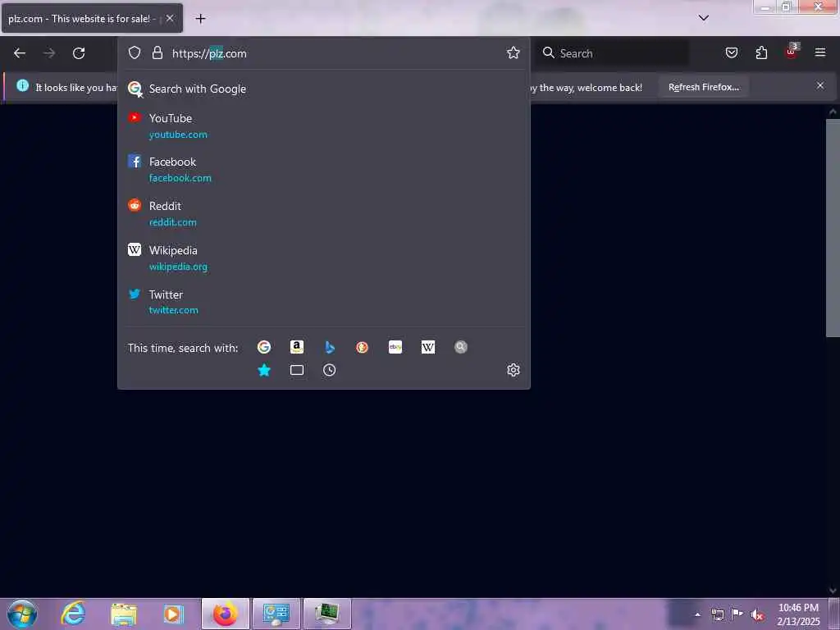
Task: Bookmark this page with the star
Action: tap(514, 52)
